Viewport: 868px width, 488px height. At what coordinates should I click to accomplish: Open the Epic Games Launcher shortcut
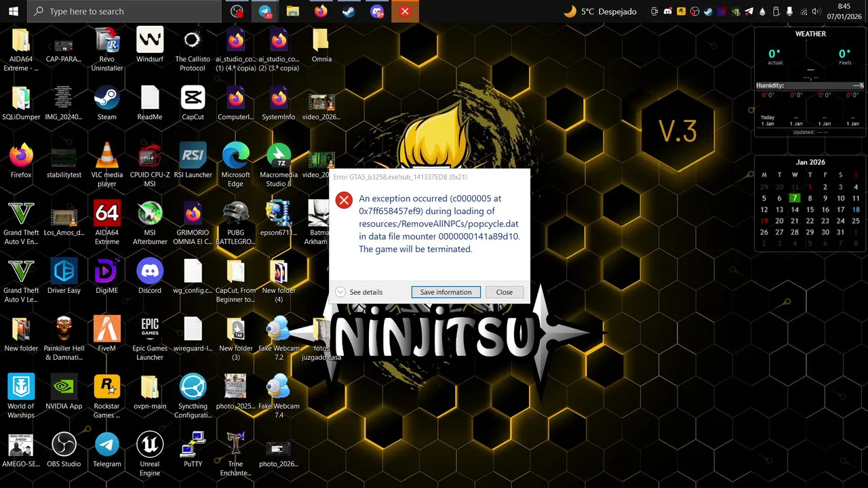[x=150, y=339]
